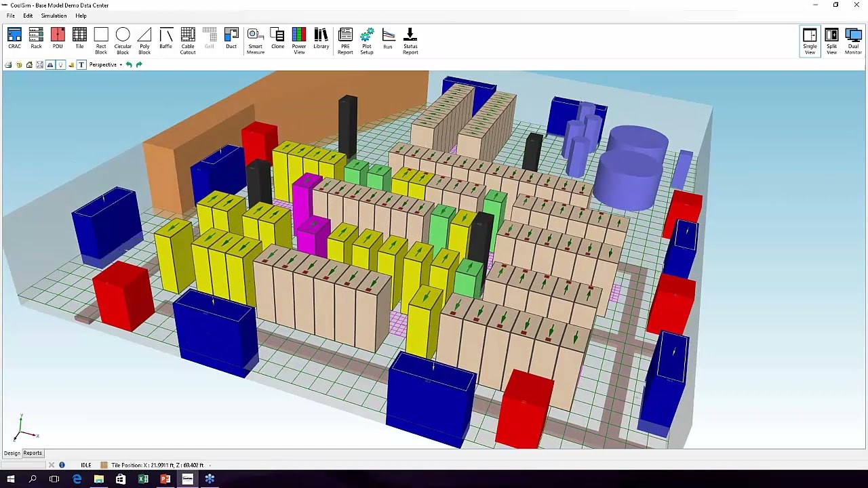Click the green undo arrow
Viewport: 868px width, 488px height.
[129, 64]
